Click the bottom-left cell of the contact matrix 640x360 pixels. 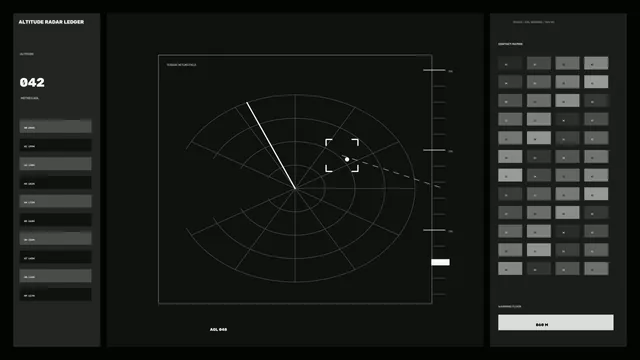[x=510, y=269]
